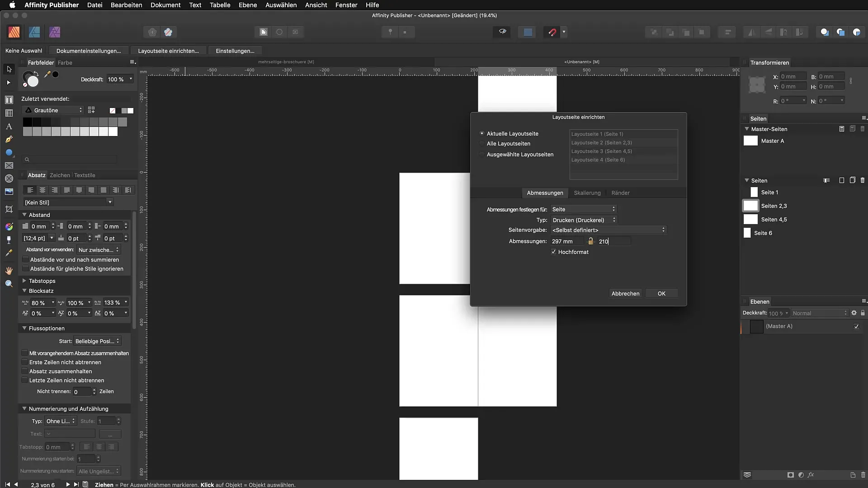Enable Abstände vor und nach summieren
868x488 pixels.
point(25,259)
